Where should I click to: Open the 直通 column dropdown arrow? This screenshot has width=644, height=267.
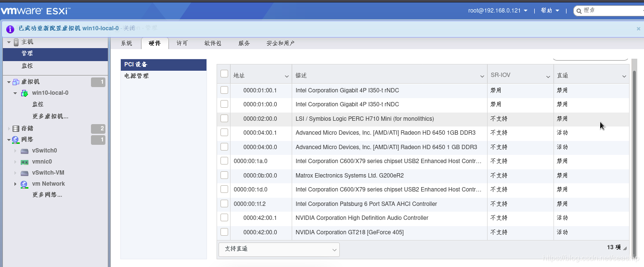pyautogui.click(x=624, y=76)
